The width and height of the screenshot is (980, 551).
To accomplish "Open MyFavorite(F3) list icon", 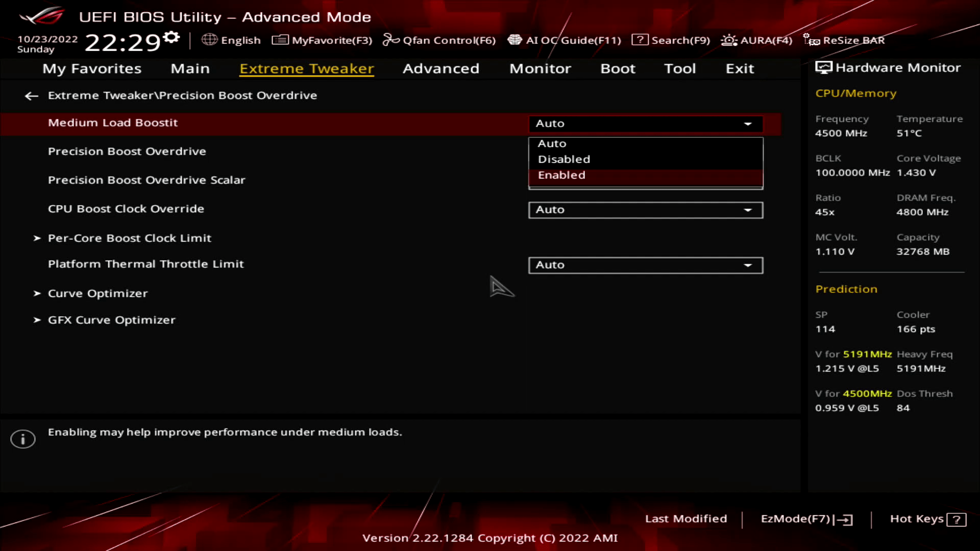I will coord(280,40).
